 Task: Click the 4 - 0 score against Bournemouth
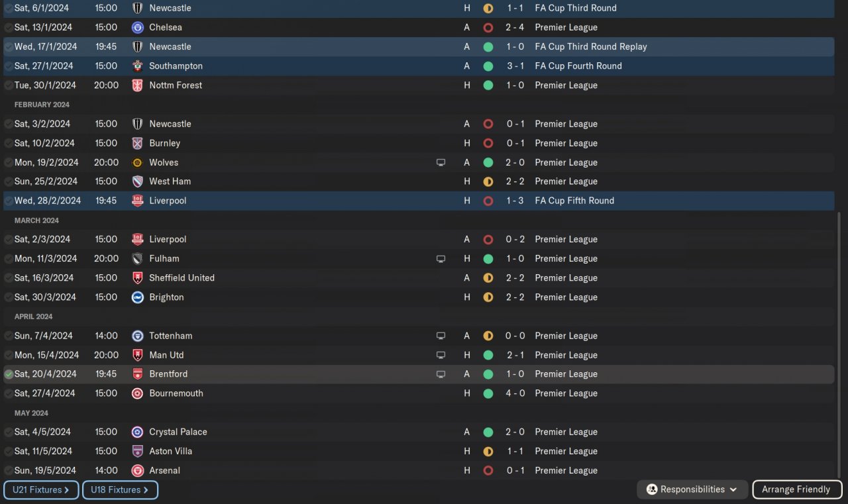[515, 393]
